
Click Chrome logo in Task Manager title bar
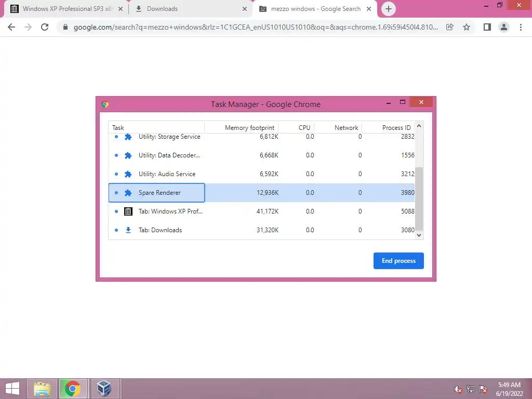point(105,104)
